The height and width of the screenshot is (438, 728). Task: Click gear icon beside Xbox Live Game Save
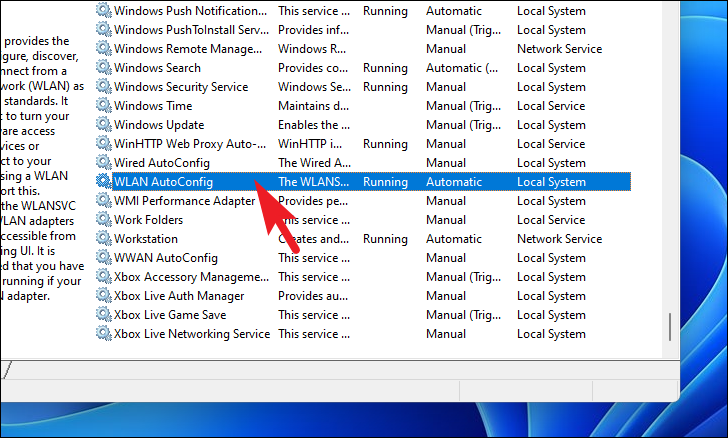(104, 315)
